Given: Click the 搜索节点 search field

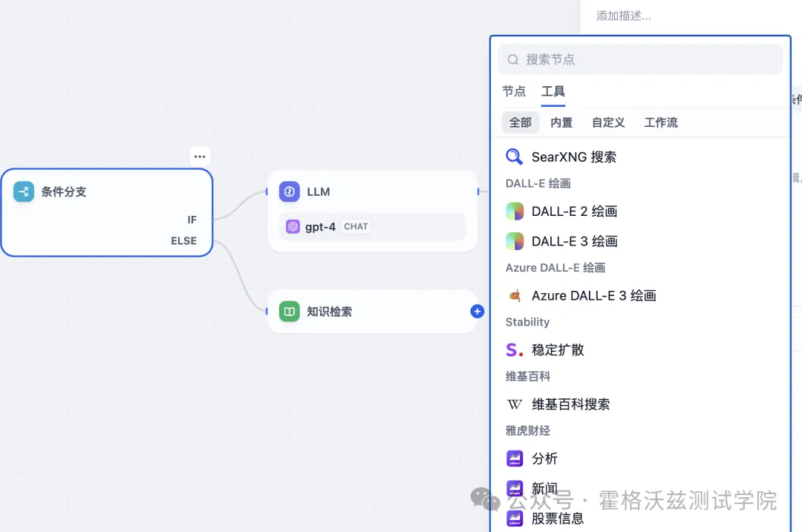Looking at the screenshot, I should click(x=640, y=59).
